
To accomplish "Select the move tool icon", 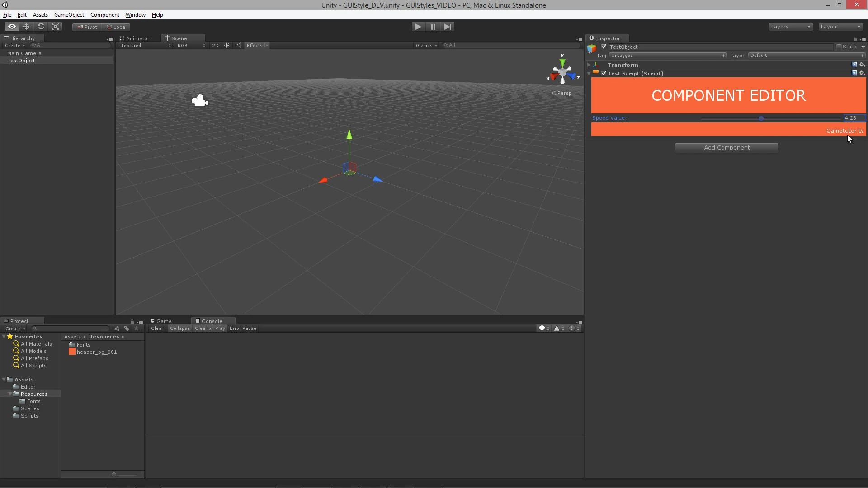I will point(26,27).
